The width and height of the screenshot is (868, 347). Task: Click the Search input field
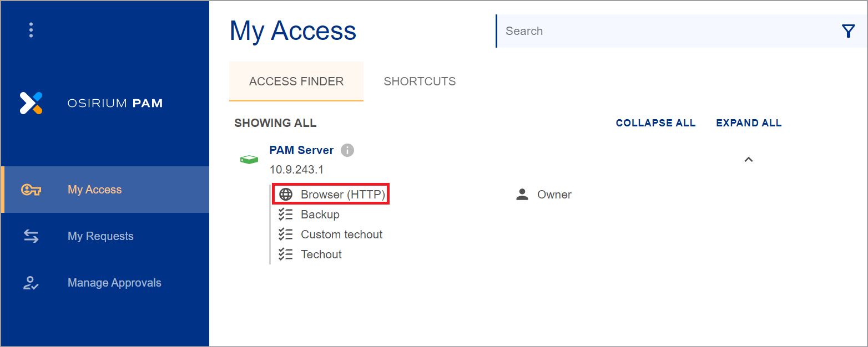click(666, 31)
